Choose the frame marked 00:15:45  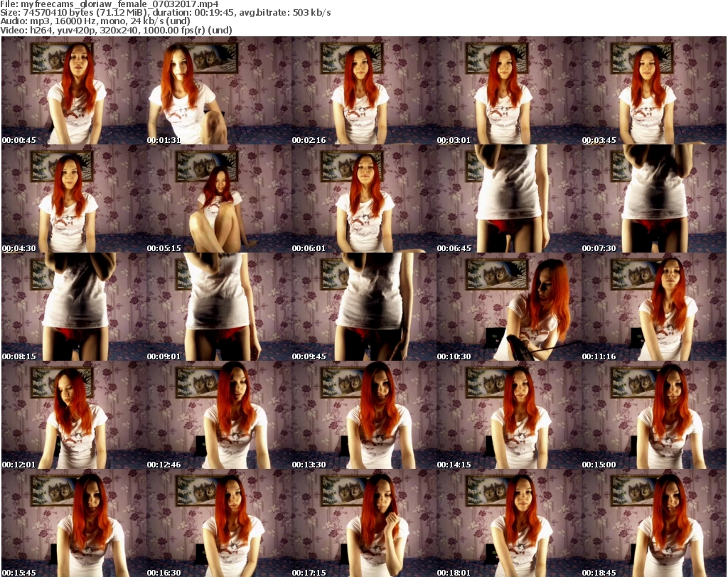pos(74,523)
